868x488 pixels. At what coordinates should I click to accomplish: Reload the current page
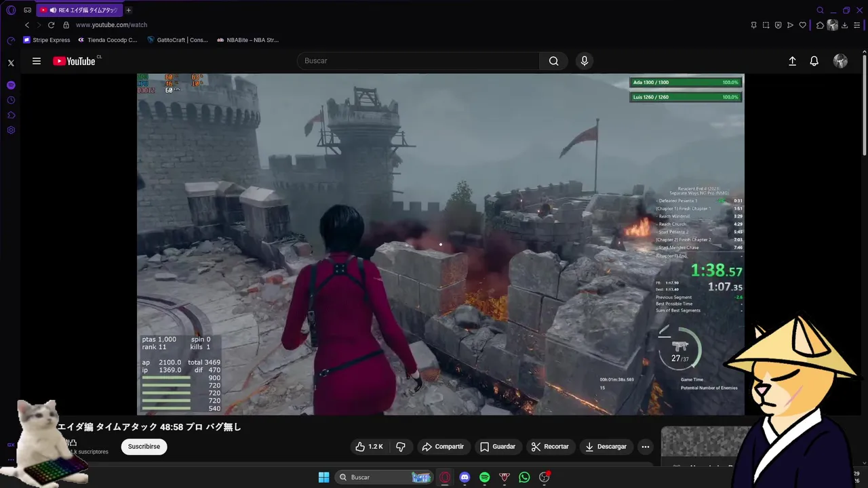pos(51,25)
